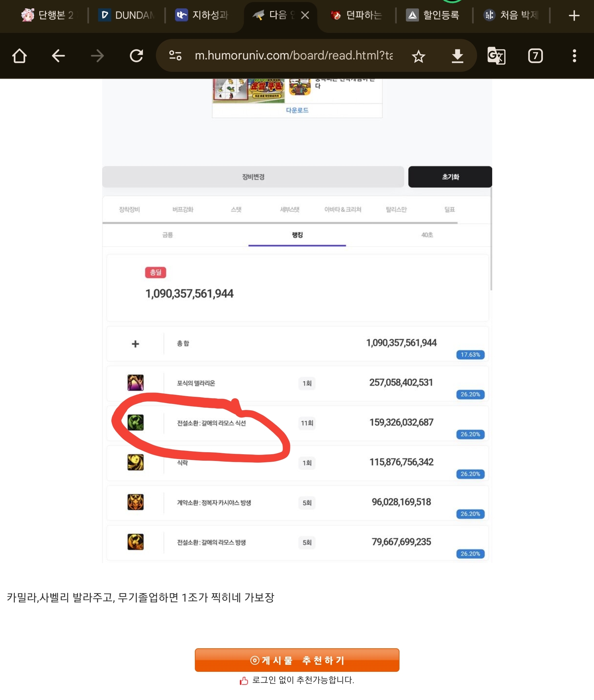Switch to the 할인등록 tab

click(x=433, y=15)
